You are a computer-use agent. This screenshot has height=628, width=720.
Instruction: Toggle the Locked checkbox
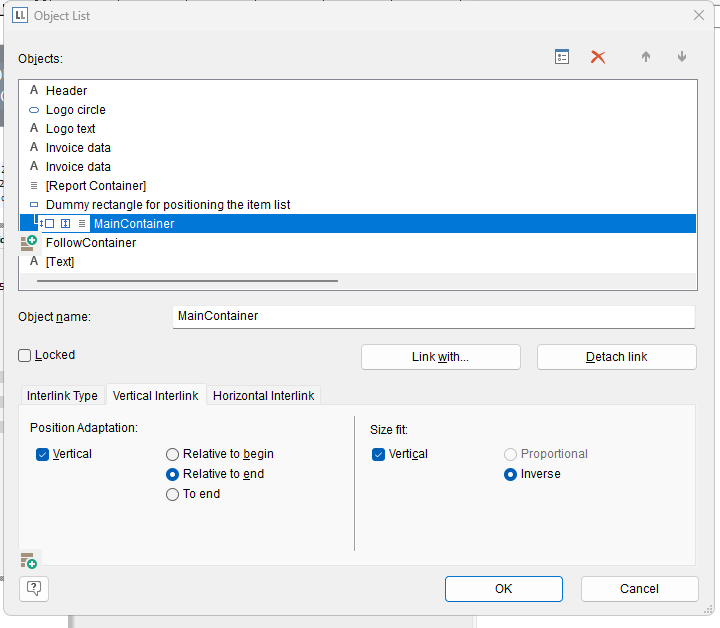tap(25, 355)
